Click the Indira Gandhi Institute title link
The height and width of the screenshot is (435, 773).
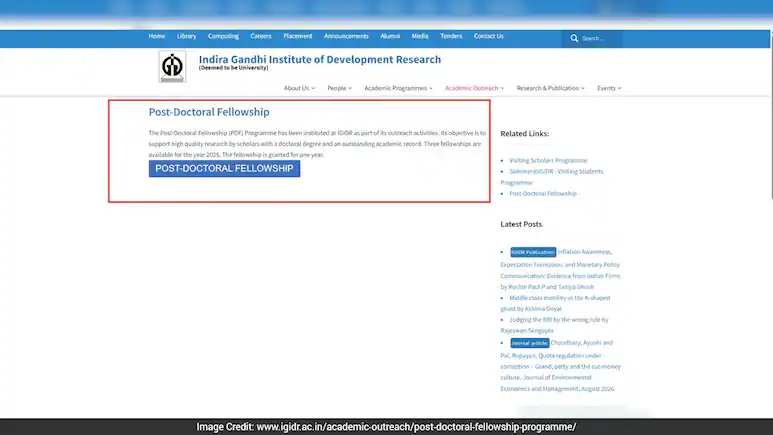(x=320, y=60)
